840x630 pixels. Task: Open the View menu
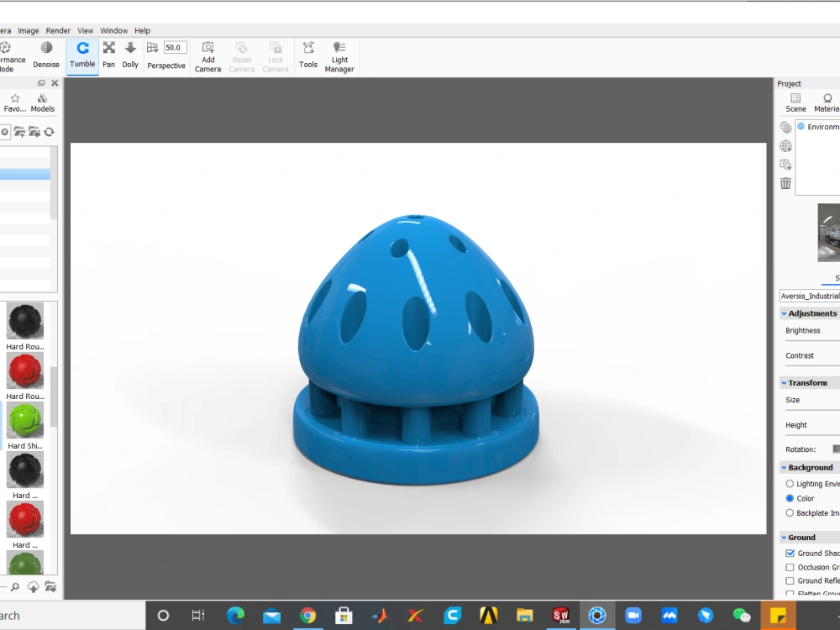tap(85, 30)
